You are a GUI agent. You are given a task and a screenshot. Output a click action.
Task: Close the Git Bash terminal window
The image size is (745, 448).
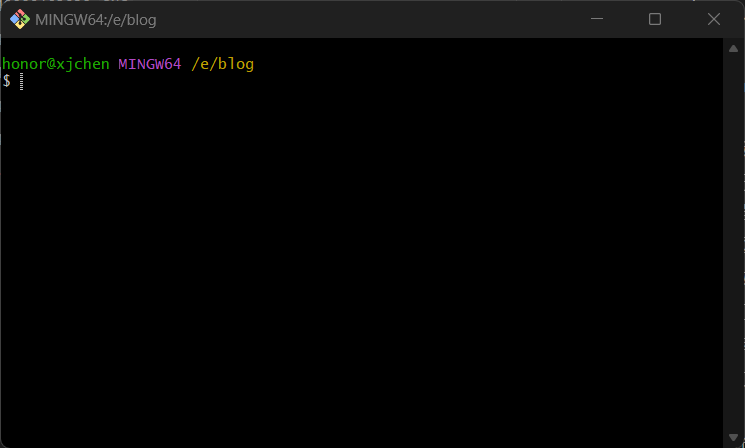click(x=714, y=19)
